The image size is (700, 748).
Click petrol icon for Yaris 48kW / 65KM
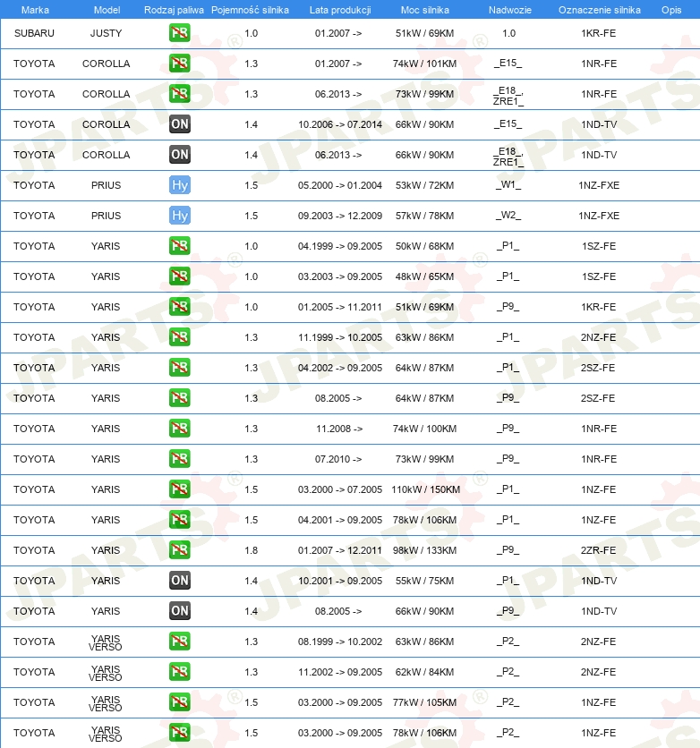point(179,276)
